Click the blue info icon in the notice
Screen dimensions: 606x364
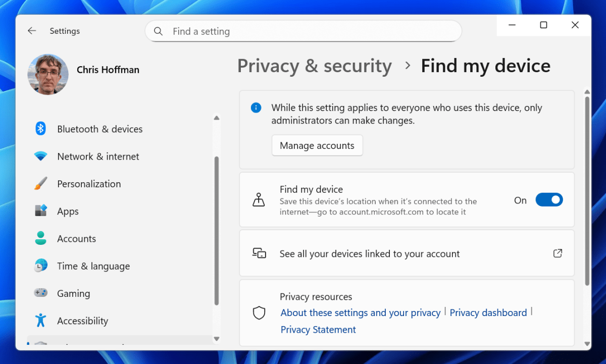pyautogui.click(x=256, y=108)
